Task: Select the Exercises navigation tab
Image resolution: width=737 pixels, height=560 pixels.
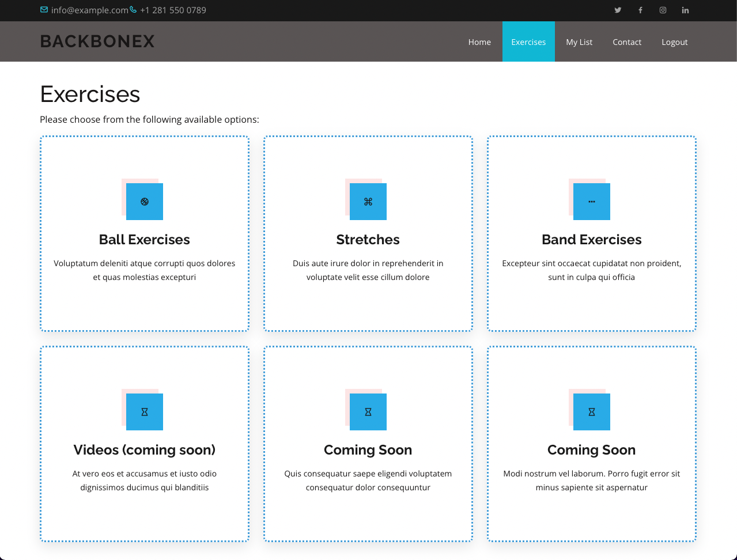Action: tap(528, 42)
